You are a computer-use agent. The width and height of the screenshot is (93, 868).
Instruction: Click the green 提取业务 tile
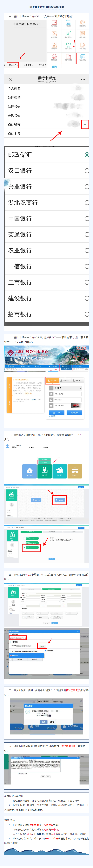tap(44, 471)
